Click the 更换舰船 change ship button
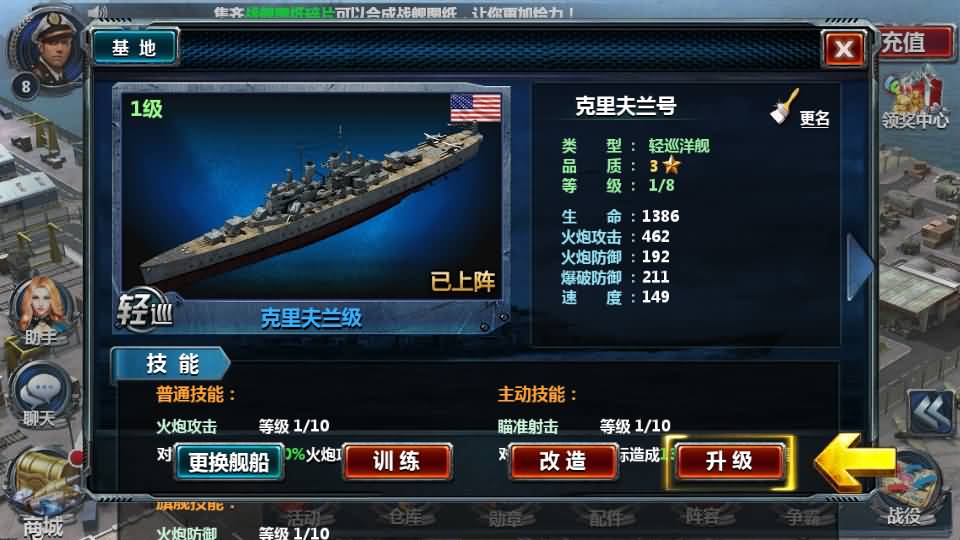The image size is (960, 540). [x=228, y=462]
